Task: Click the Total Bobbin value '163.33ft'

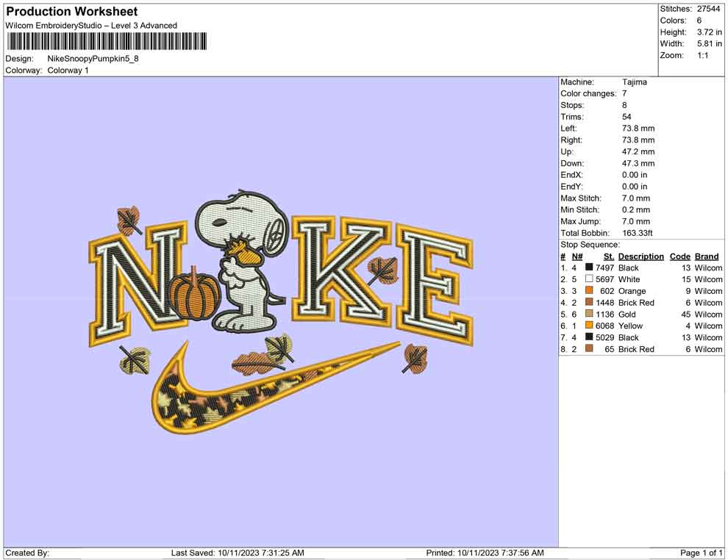Action: (x=638, y=232)
